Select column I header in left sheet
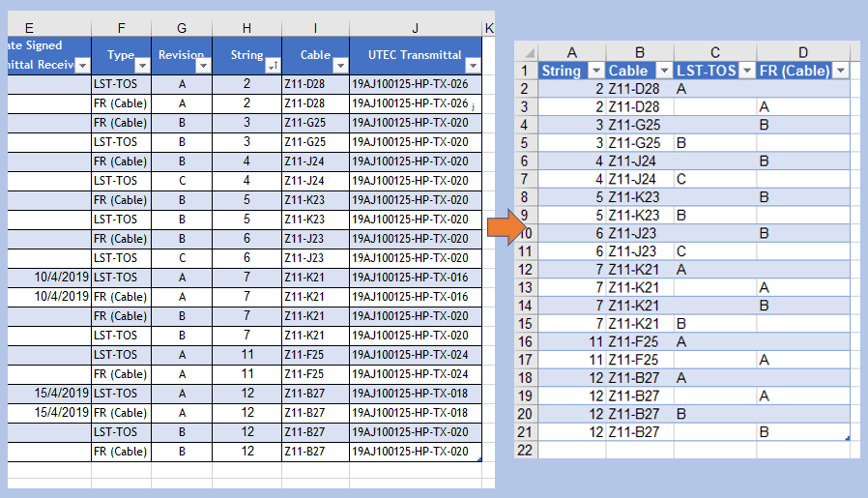 (315, 28)
